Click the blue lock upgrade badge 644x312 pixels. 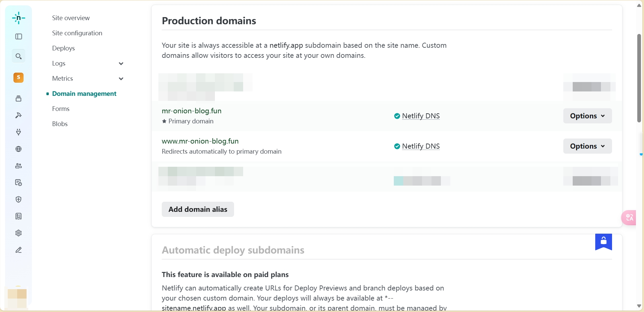[603, 241]
